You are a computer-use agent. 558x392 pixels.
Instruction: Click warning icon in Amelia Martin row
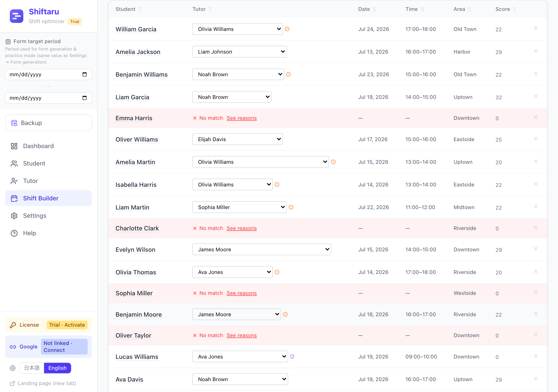(333, 162)
